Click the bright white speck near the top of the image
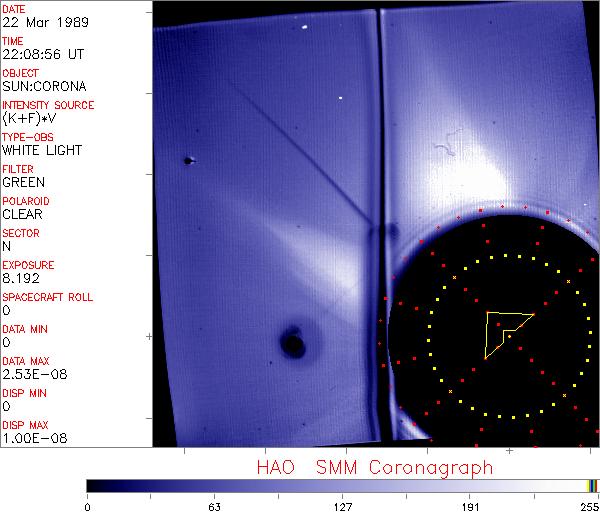Image resolution: width=600 pixels, height=512 pixels. (x=304, y=28)
